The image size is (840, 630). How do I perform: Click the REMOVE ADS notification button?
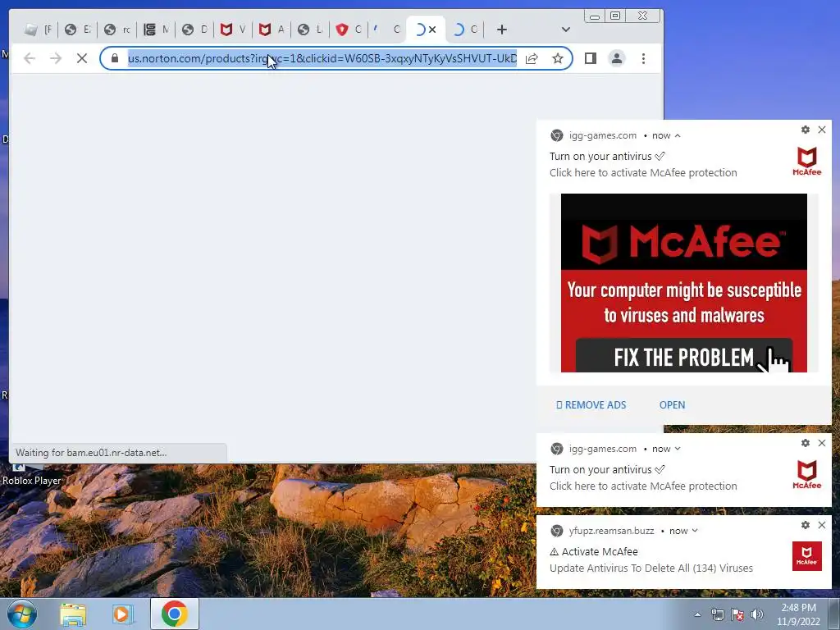point(591,405)
